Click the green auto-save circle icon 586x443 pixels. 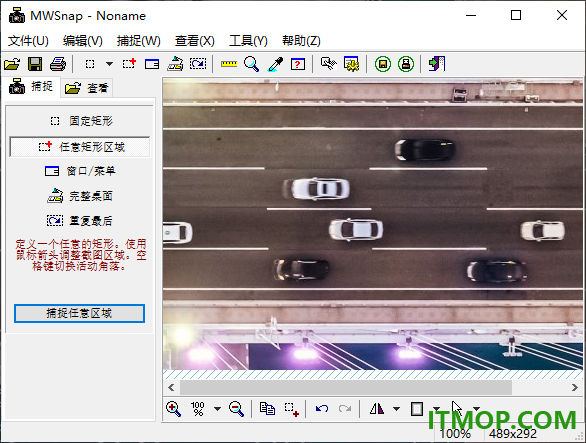[383, 64]
